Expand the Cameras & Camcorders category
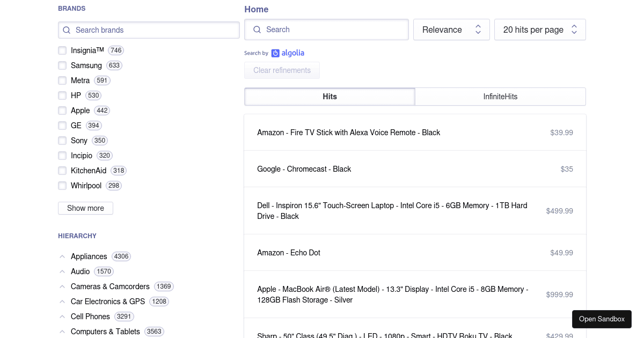The image size is (644, 338). click(62, 286)
